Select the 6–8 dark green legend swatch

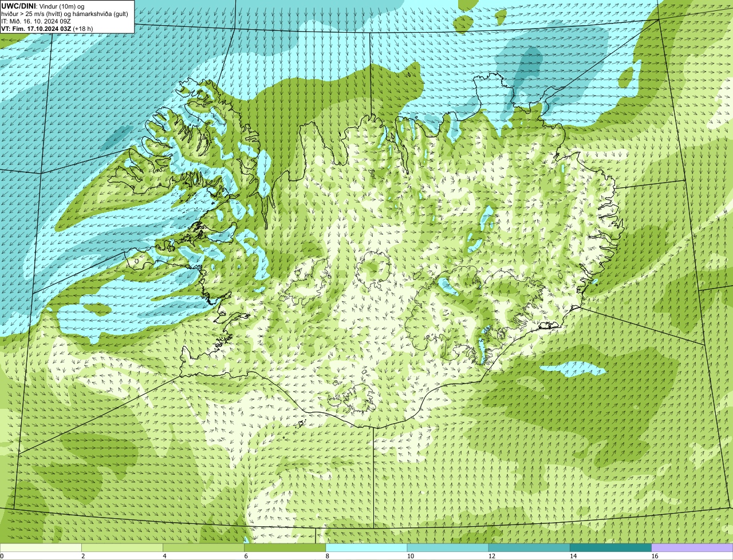285,548
